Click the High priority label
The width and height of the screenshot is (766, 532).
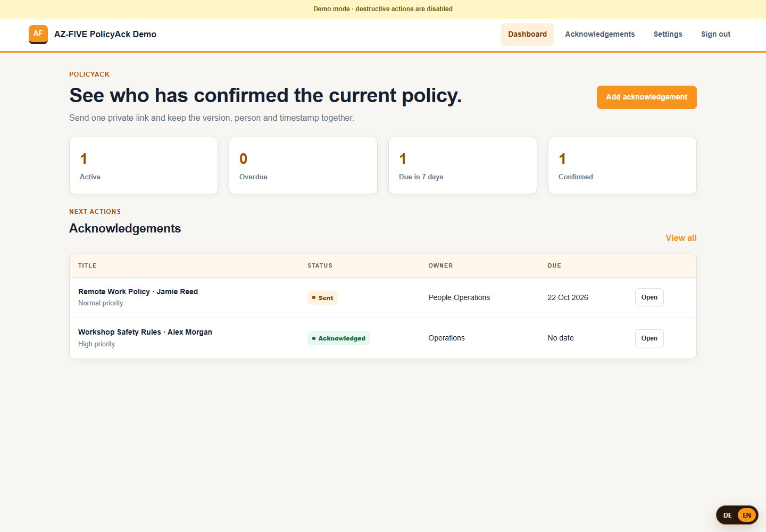point(96,344)
